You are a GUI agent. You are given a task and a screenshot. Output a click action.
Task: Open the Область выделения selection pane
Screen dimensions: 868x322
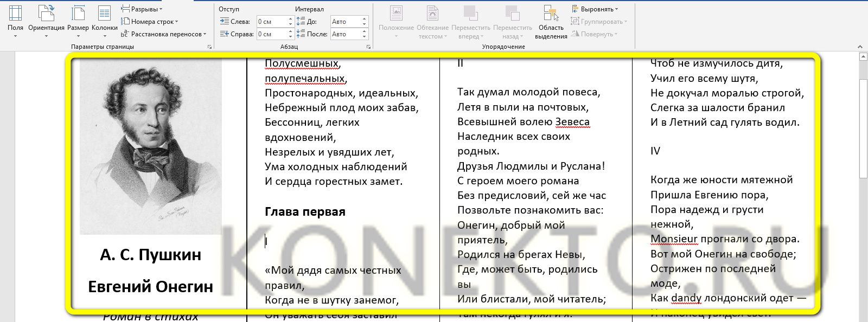tap(551, 22)
